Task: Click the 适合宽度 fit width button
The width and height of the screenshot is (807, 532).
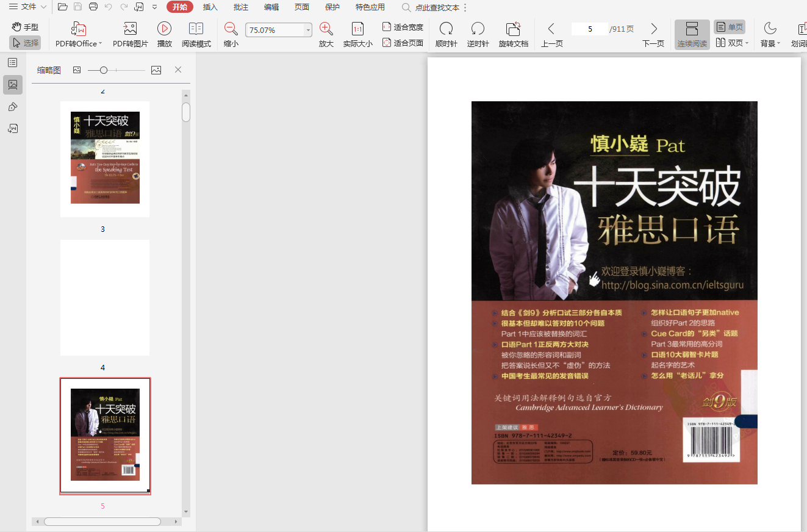Action: 403,27
